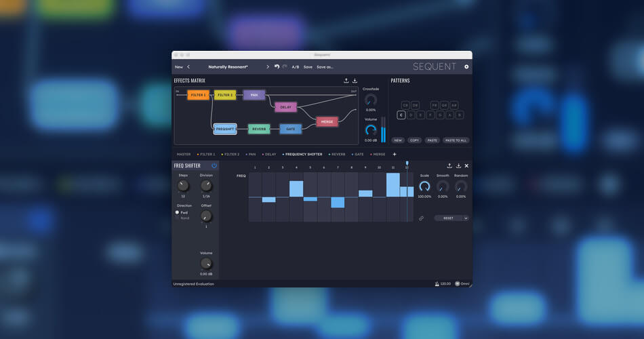Click the Patterns NEW button
644x339 pixels.
click(398, 140)
